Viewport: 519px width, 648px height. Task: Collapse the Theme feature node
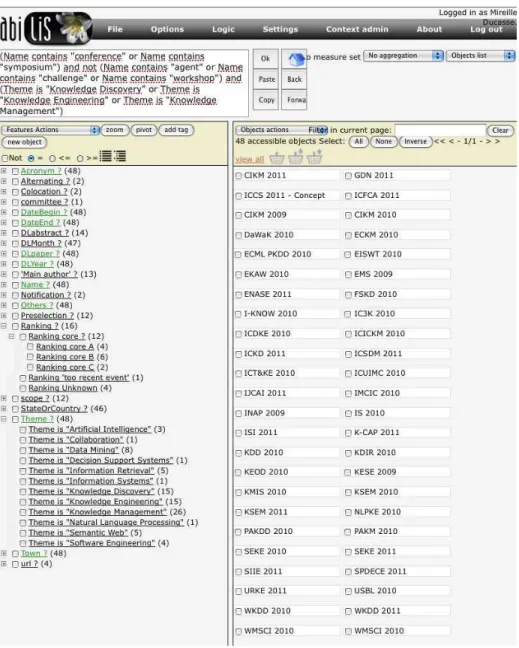pyautogui.click(x=4, y=419)
